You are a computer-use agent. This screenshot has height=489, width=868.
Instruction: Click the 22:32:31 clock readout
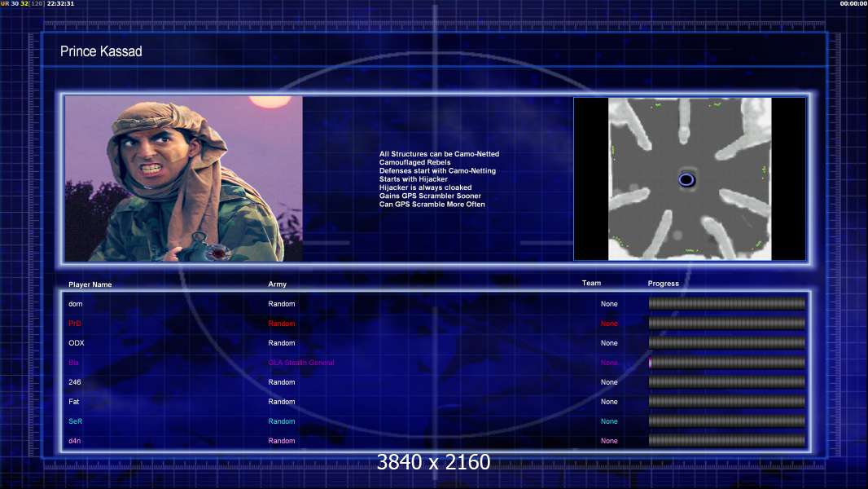(x=60, y=3)
